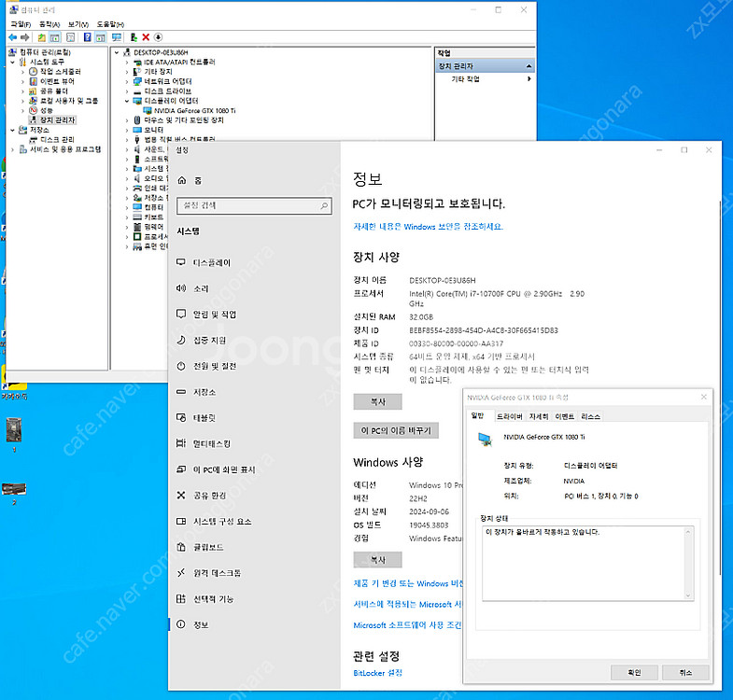Collapse the 디스플레이 어댑터 tree node
733x700 pixels.
point(127,101)
